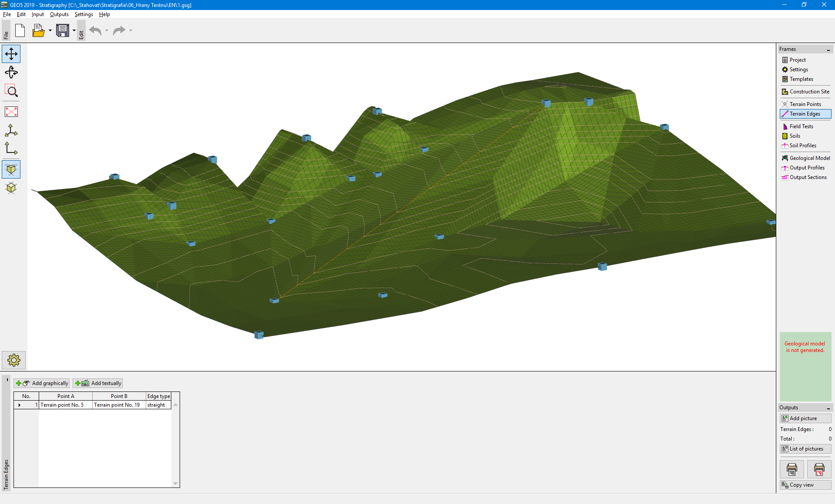The width and height of the screenshot is (835, 504).
Task: Open the Redo history dropdown arrow
Action: pos(130,30)
